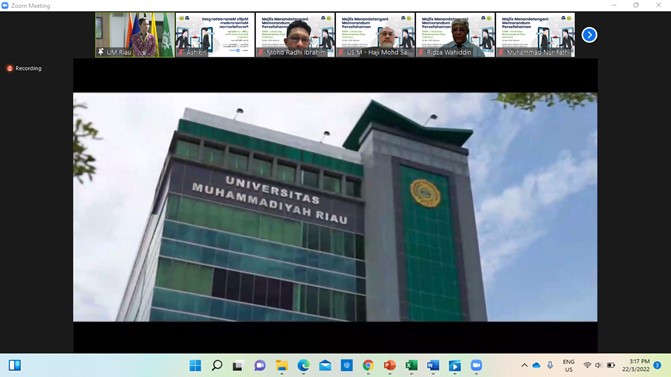This screenshot has width=671, height=377.
Task: Switch to Word on the taskbar
Action: [433, 365]
